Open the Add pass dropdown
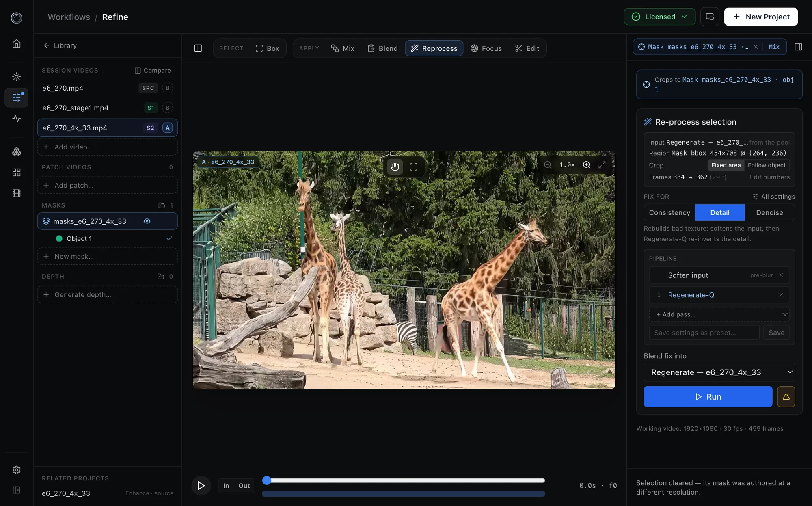This screenshot has height=506, width=812. 719,314
